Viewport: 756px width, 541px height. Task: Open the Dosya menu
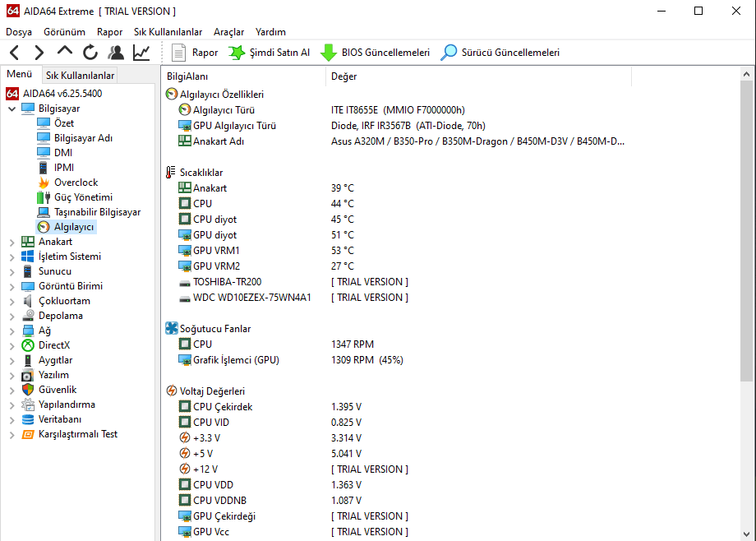click(19, 32)
